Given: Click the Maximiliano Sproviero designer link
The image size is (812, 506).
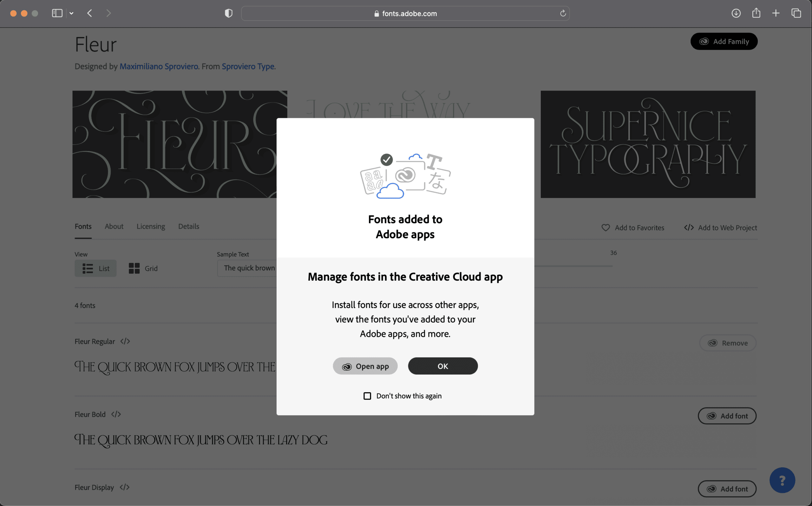Looking at the screenshot, I should [158, 66].
